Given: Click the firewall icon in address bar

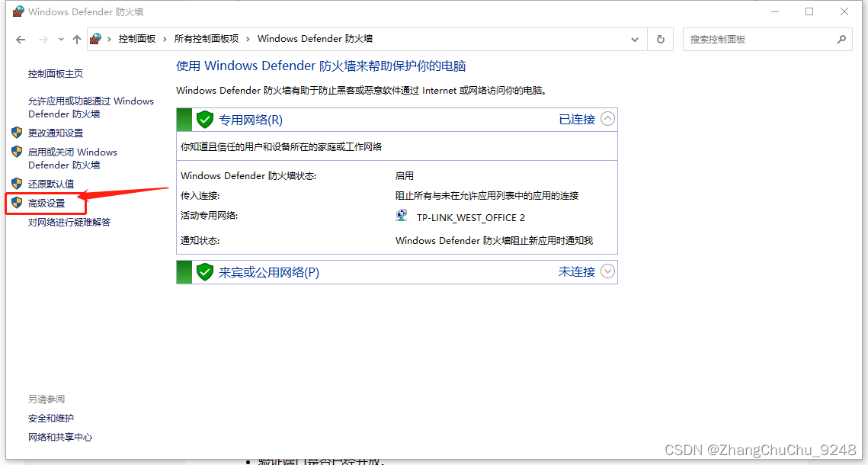Looking at the screenshot, I should click(96, 39).
